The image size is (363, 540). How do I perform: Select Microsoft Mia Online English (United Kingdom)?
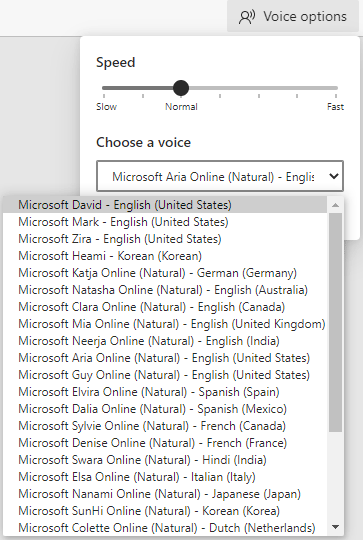pyautogui.click(x=165, y=324)
